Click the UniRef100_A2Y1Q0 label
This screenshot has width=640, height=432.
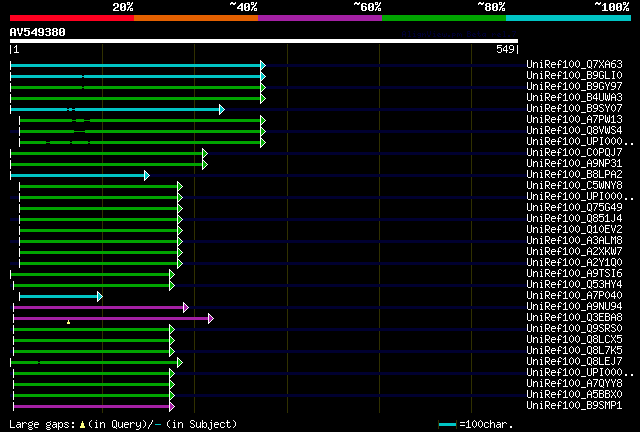574,263
